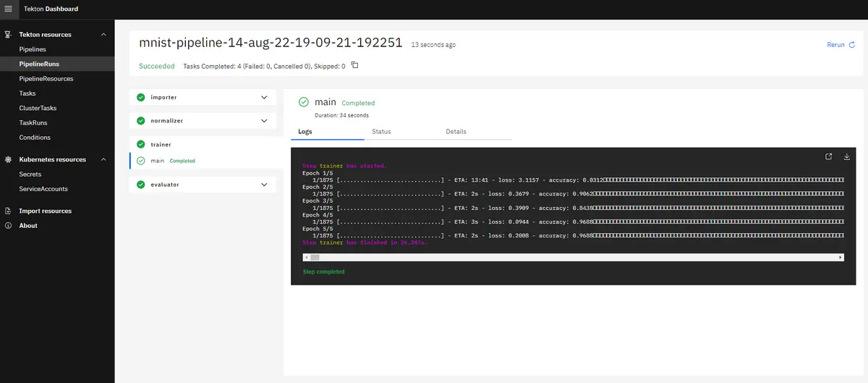Click the '13 seconds ago' timestamp
Screen dimensions: 868x383
pos(433,45)
